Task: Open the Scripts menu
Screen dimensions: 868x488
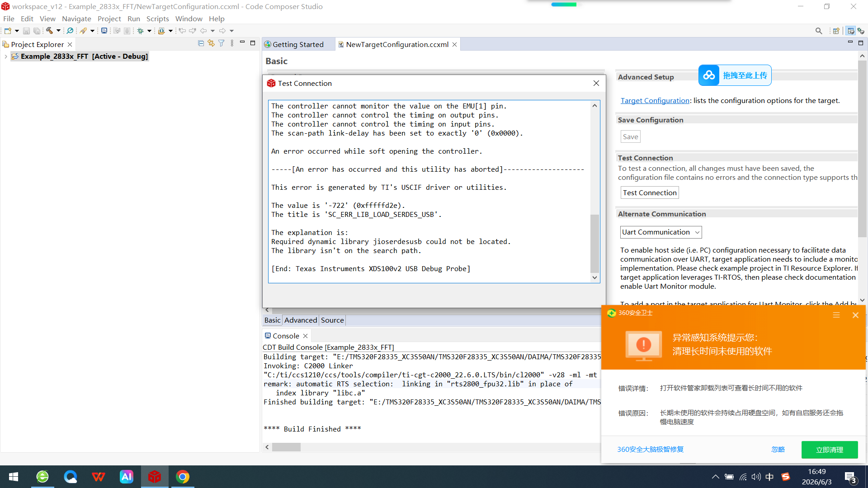Action: coord(157,19)
